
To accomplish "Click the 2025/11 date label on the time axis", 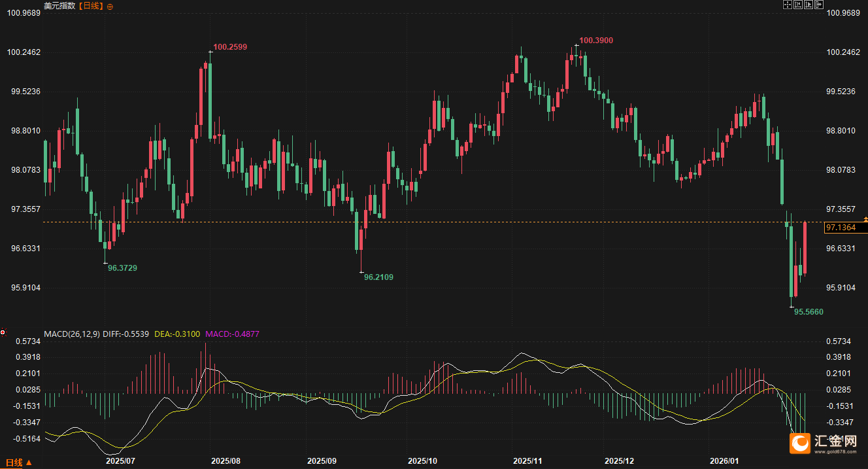I will [528, 461].
